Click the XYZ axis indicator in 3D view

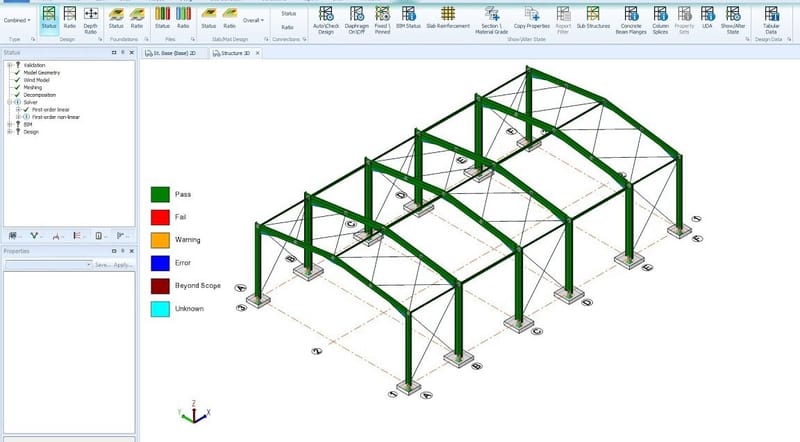point(194,412)
